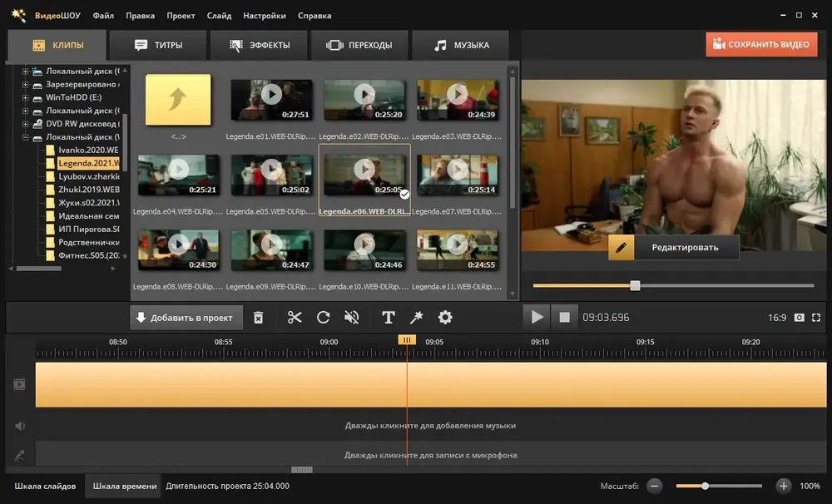Toggle fullscreen preview icon
This screenshot has width=832, height=504.
tap(816, 317)
